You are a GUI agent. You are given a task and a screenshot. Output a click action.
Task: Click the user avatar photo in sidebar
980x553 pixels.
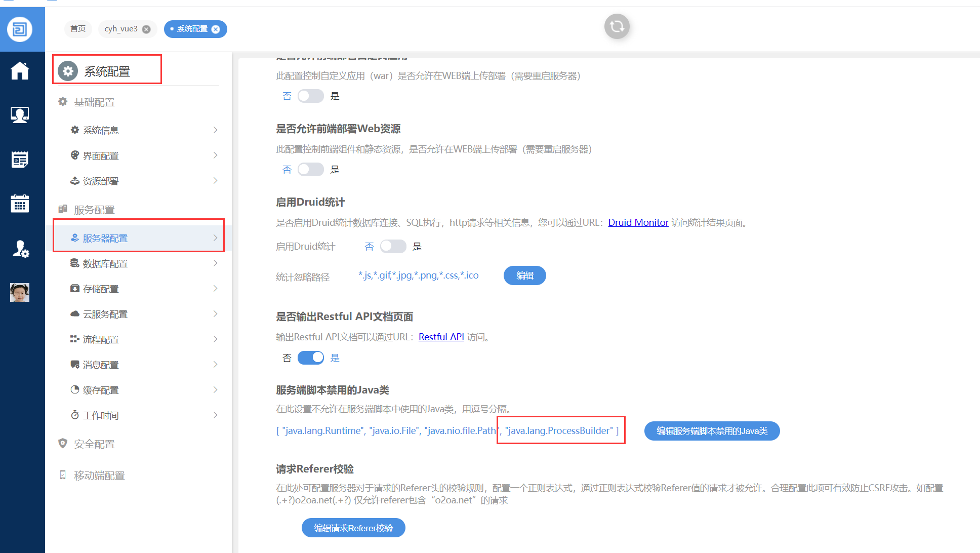[20, 292]
